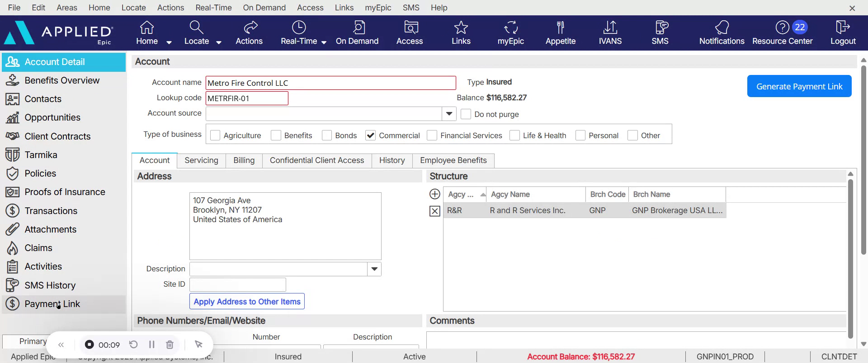Open the Real-Time clock icon
This screenshot has width=868, height=363.
pyautogui.click(x=299, y=33)
